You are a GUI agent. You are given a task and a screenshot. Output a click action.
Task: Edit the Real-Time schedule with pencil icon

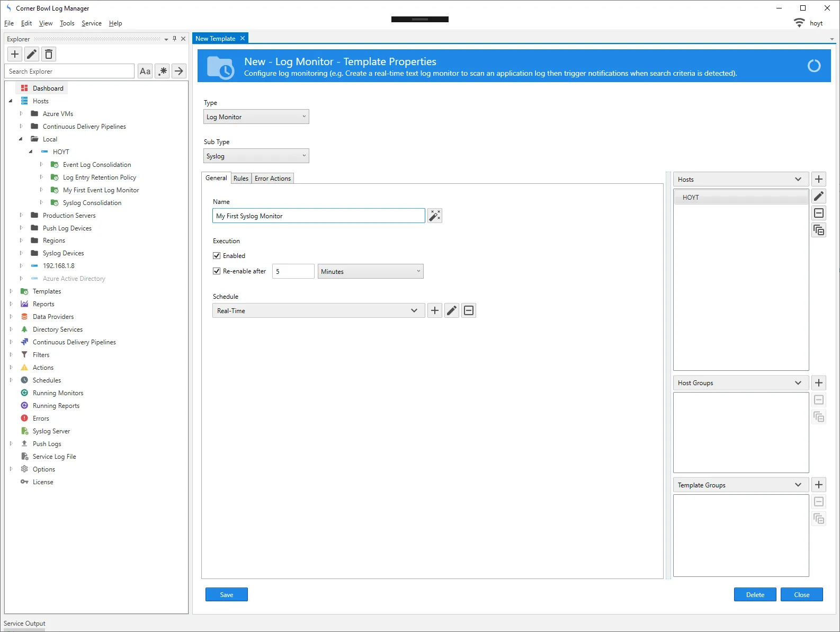coord(452,310)
